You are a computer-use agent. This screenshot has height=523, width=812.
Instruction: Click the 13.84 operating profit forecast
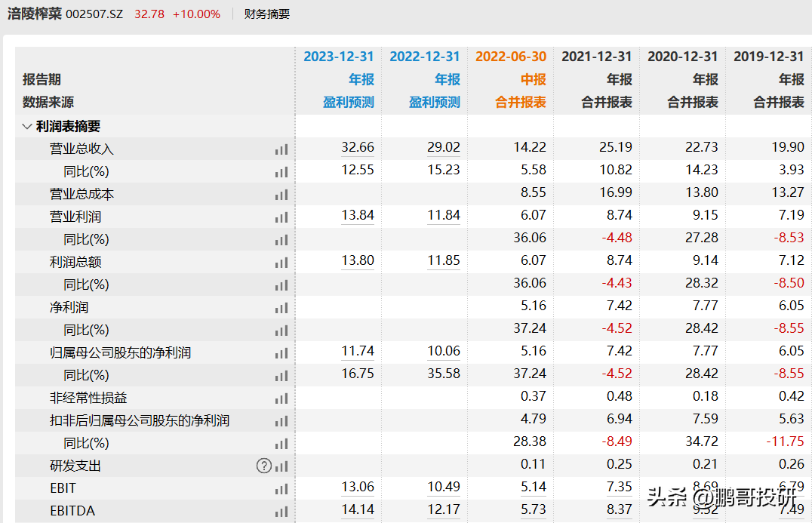tap(357, 215)
